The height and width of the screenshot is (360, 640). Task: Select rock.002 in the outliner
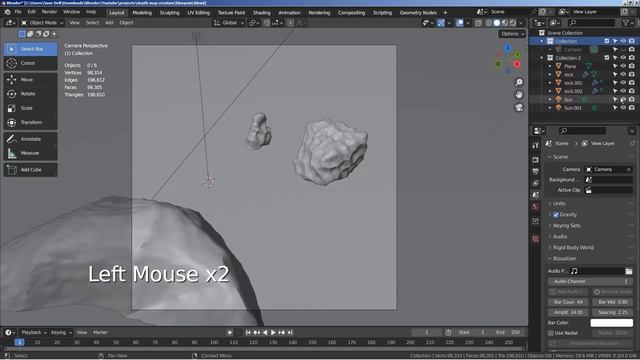[573, 91]
